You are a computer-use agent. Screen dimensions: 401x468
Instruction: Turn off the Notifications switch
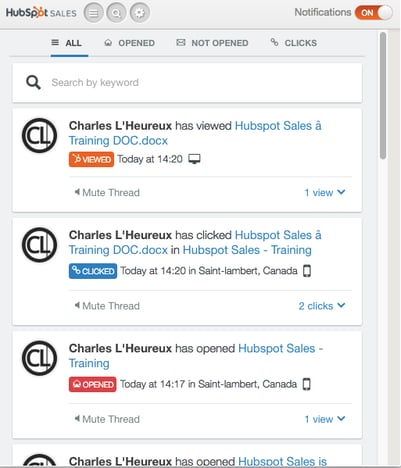(374, 13)
